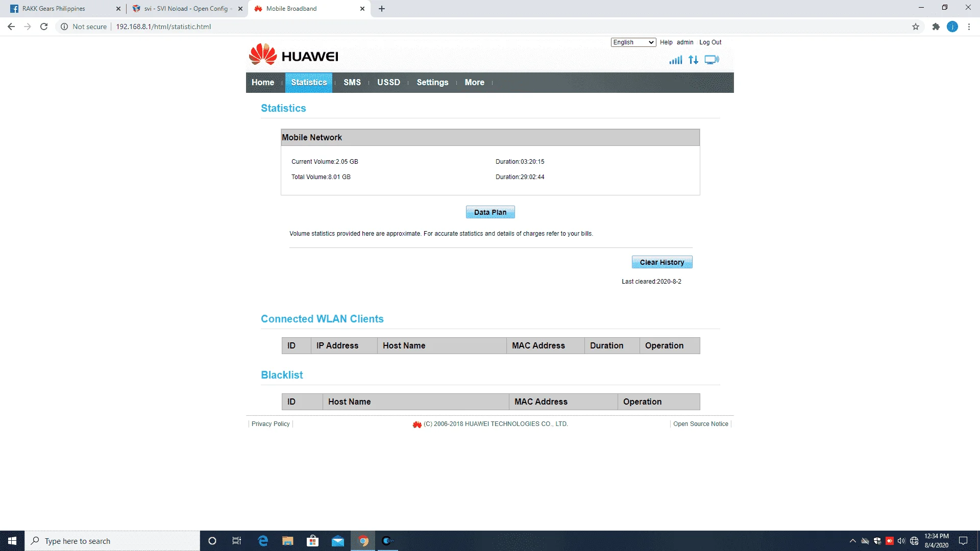Image resolution: width=980 pixels, height=551 pixels.
Task: Open File Explorer from taskbar
Action: (x=288, y=541)
